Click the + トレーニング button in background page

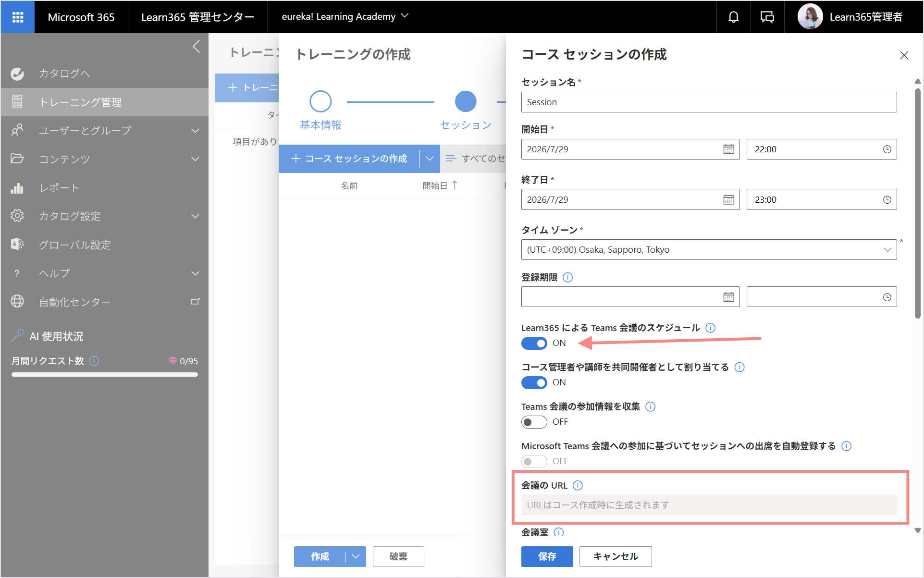coord(247,87)
